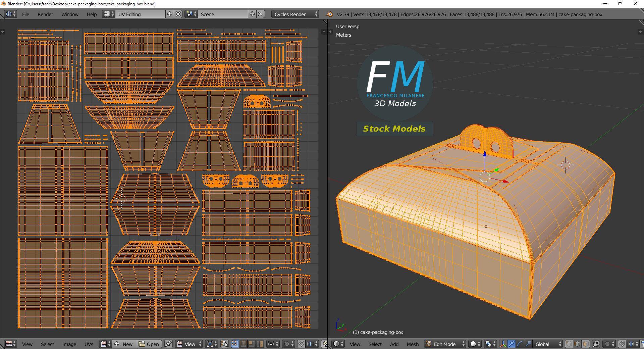
Task: Open the screen layout browse icon
Action: click(109, 14)
